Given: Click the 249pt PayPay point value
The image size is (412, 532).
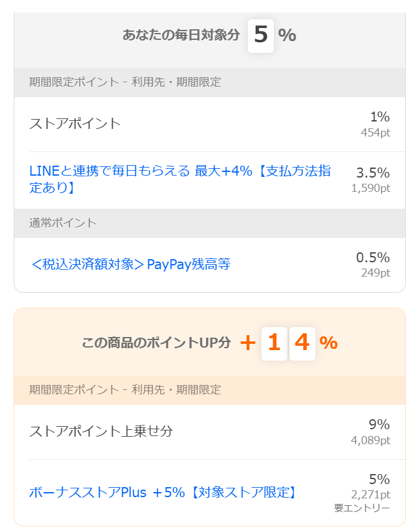Looking at the screenshot, I should pyautogui.click(x=375, y=273).
